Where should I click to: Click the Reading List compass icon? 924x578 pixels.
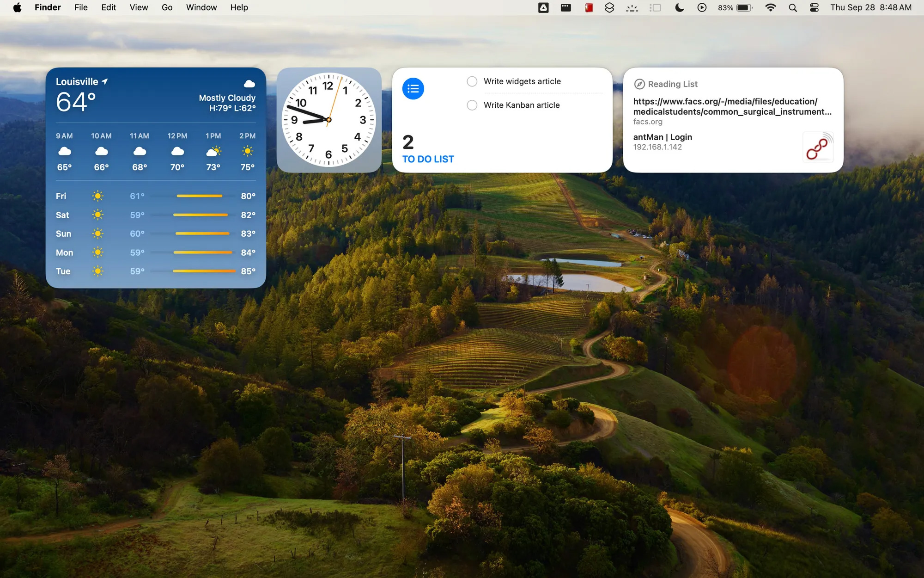[x=639, y=84]
